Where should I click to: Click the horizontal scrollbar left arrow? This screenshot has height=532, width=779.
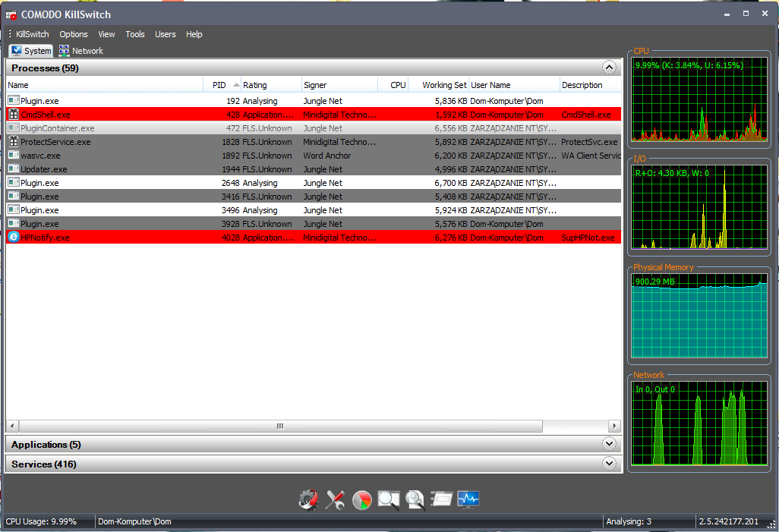point(12,427)
